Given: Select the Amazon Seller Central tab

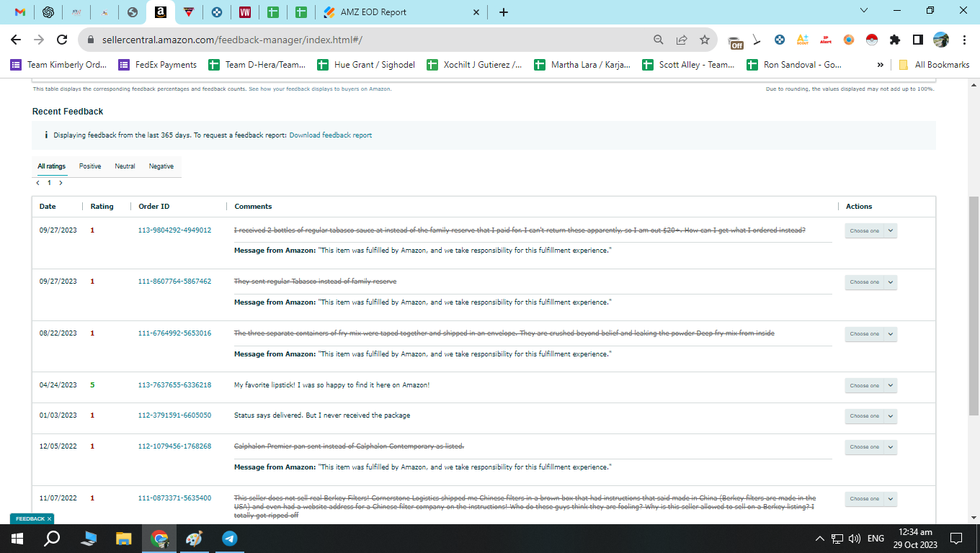Looking at the screenshot, I should pos(161,12).
